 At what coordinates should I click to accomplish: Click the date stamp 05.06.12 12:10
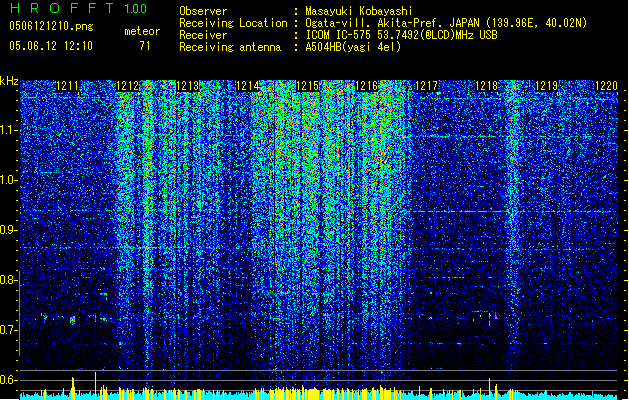click(51, 46)
